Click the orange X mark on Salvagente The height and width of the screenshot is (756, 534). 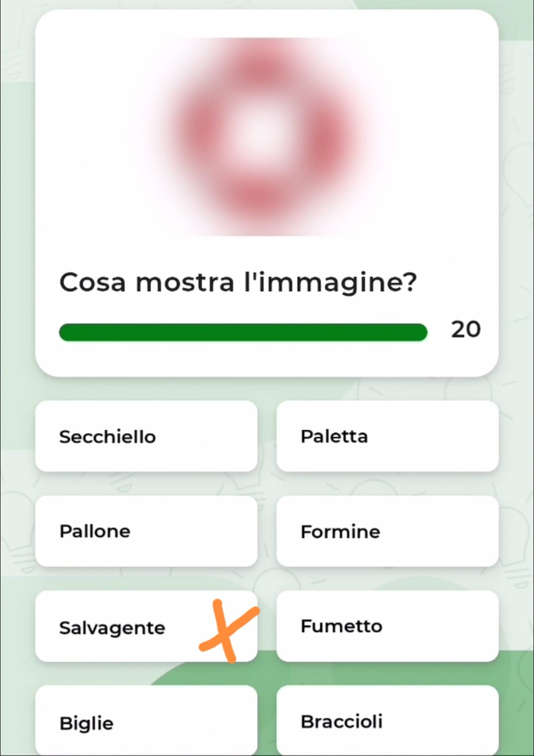point(228,630)
